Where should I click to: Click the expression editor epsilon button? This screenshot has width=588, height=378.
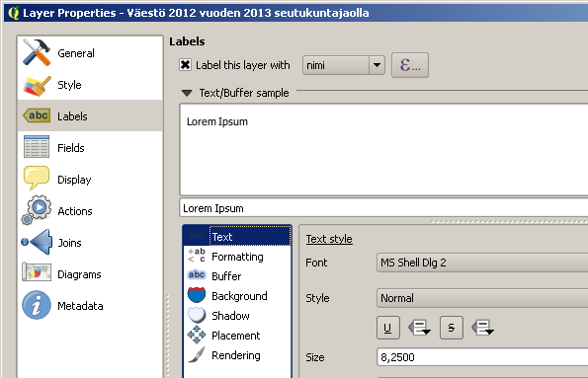[410, 65]
